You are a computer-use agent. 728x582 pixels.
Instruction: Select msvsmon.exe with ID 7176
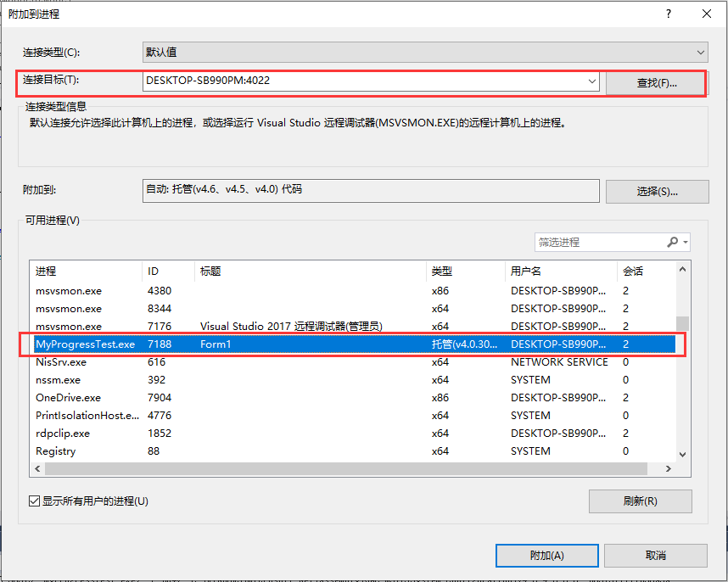355,327
